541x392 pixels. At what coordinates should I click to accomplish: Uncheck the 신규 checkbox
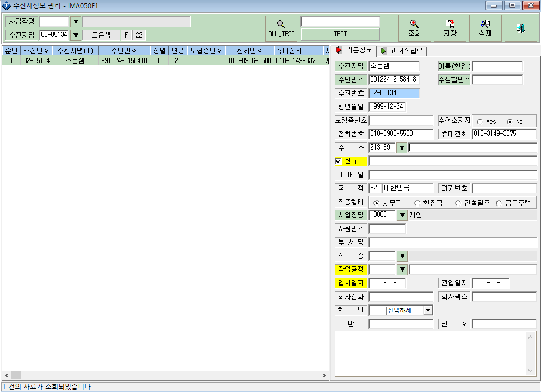[x=338, y=161]
